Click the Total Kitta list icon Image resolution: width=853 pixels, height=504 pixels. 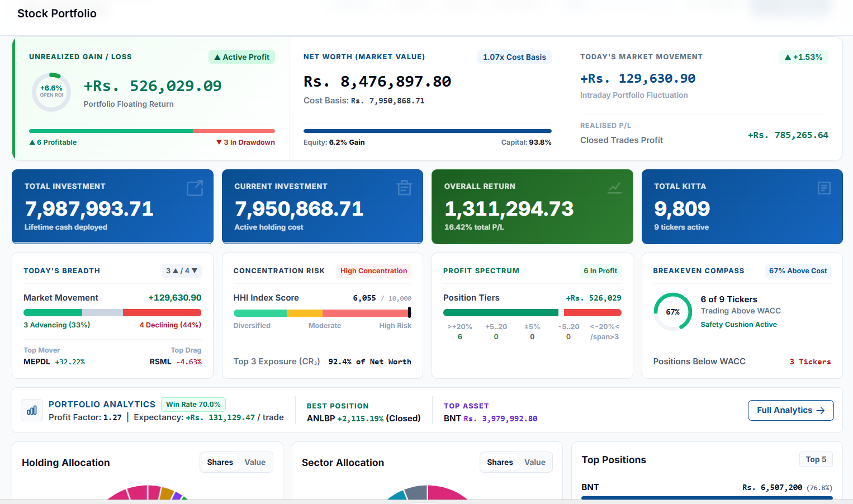[824, 188]
